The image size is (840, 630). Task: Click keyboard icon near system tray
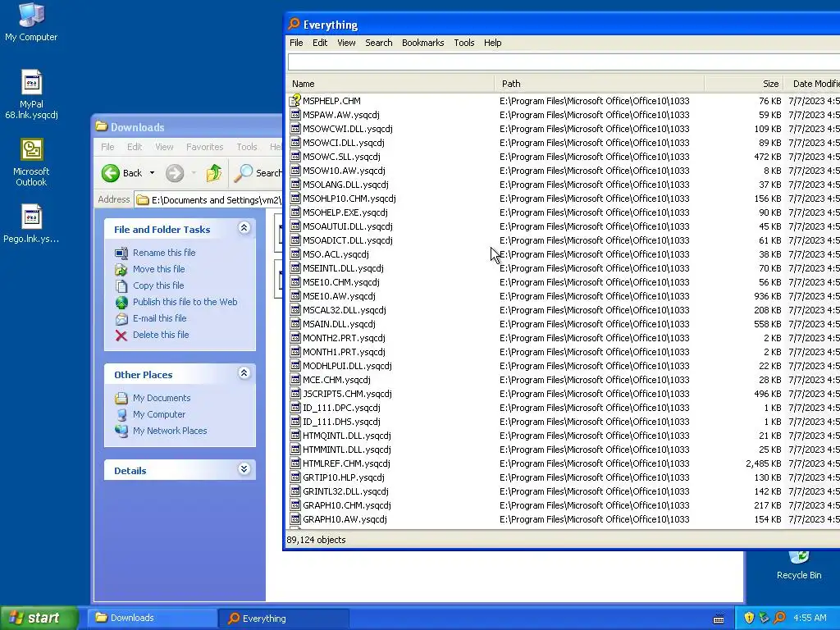click(719, 619)
